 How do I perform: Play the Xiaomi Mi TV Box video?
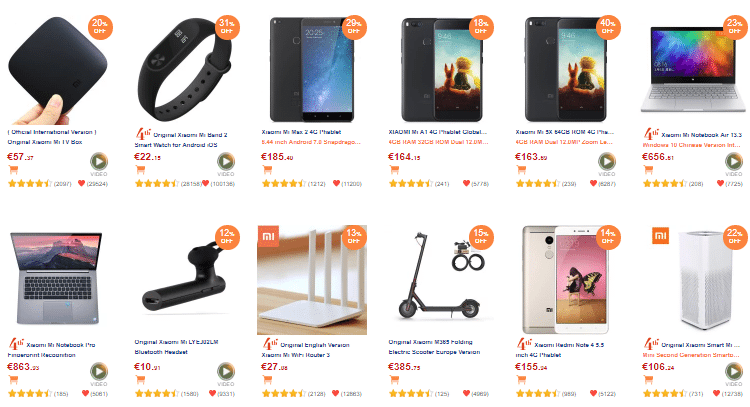99,161
